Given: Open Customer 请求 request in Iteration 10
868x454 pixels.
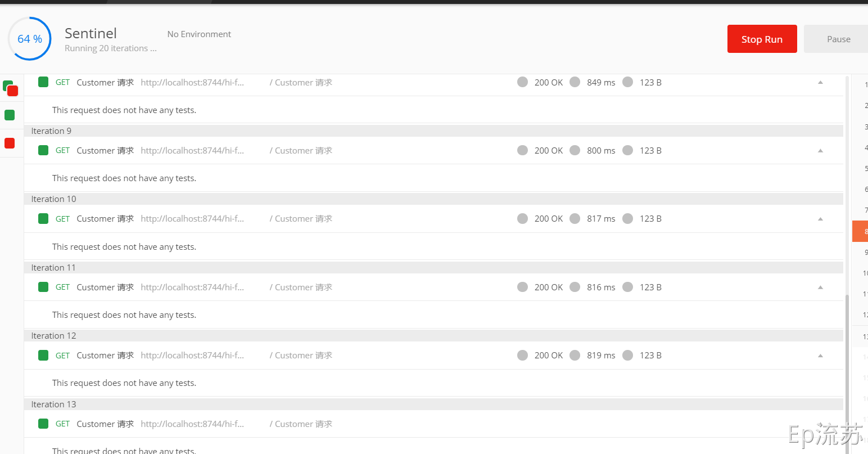Looking at the screenshot, I should (x=105, y=219).
